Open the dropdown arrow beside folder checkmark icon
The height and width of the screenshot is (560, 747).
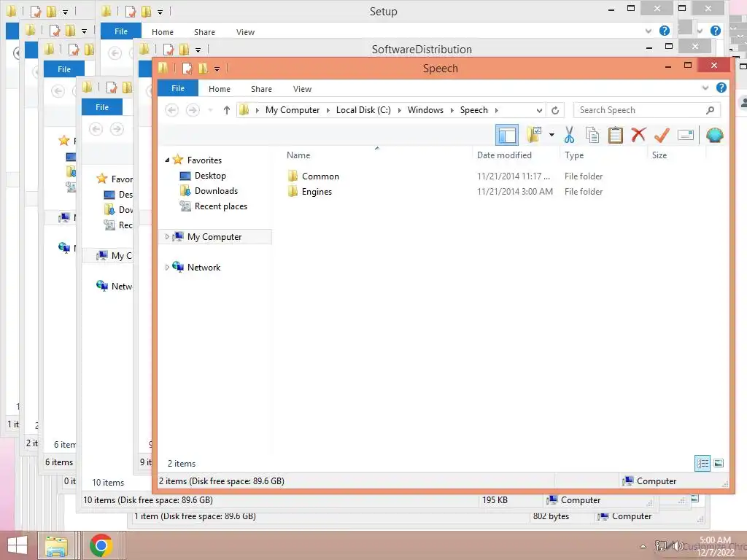coord(551,135)
